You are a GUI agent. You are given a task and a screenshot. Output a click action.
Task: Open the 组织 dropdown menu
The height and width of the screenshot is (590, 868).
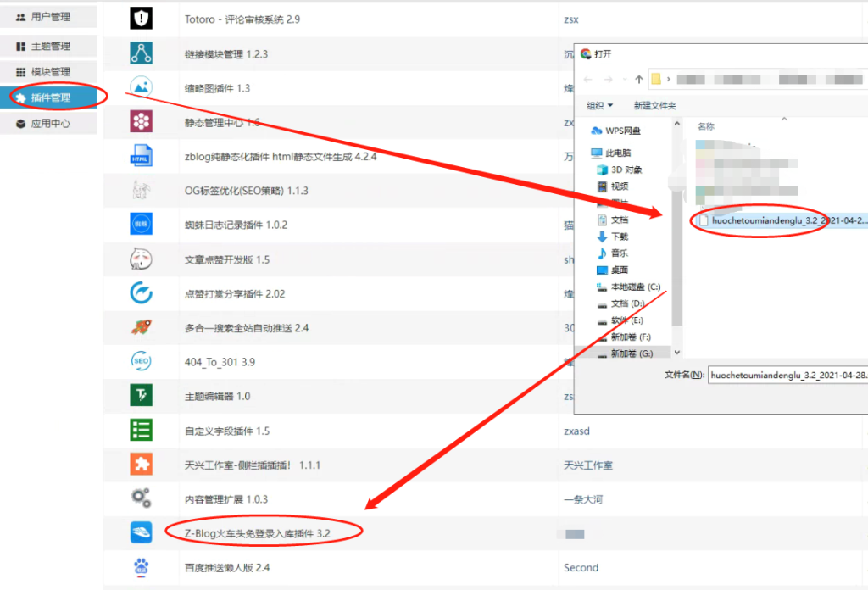click(600, 103)
